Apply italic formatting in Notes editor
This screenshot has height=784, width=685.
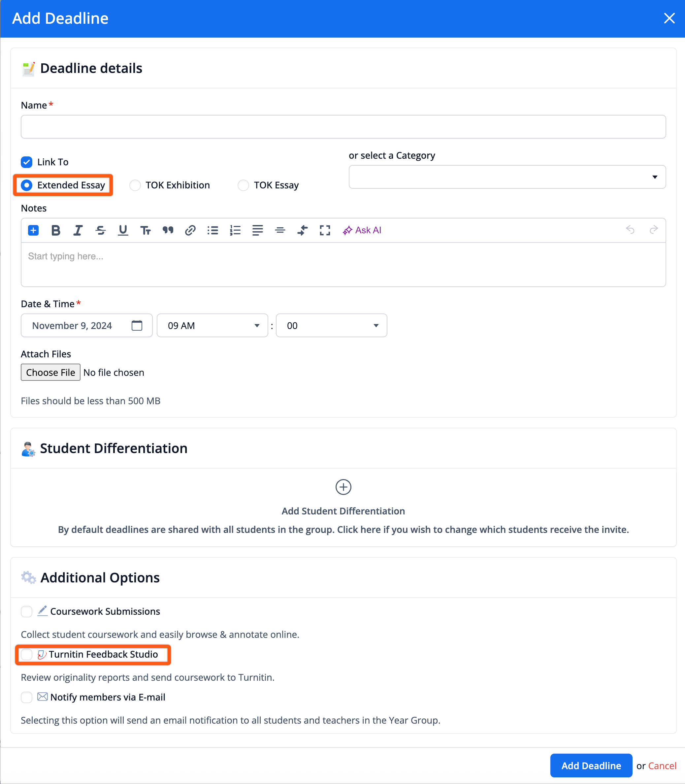pos(78,230)
